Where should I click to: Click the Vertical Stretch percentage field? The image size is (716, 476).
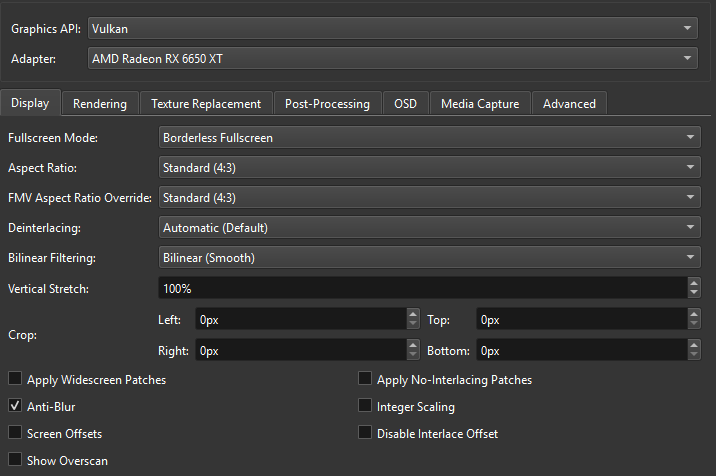pyautogui.click(x=420, y=288)
